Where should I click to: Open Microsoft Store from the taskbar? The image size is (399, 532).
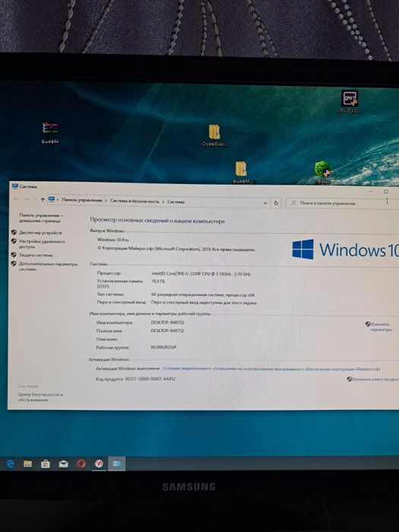pyautogui.click(x=46, y=464)
